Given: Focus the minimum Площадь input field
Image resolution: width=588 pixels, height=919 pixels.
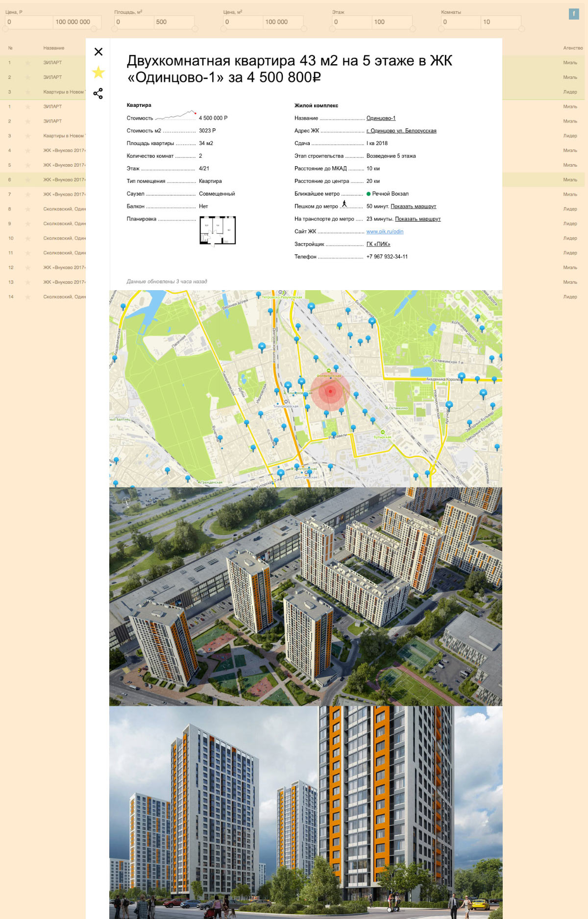Looking at the screenshot, I should (133, 22).
